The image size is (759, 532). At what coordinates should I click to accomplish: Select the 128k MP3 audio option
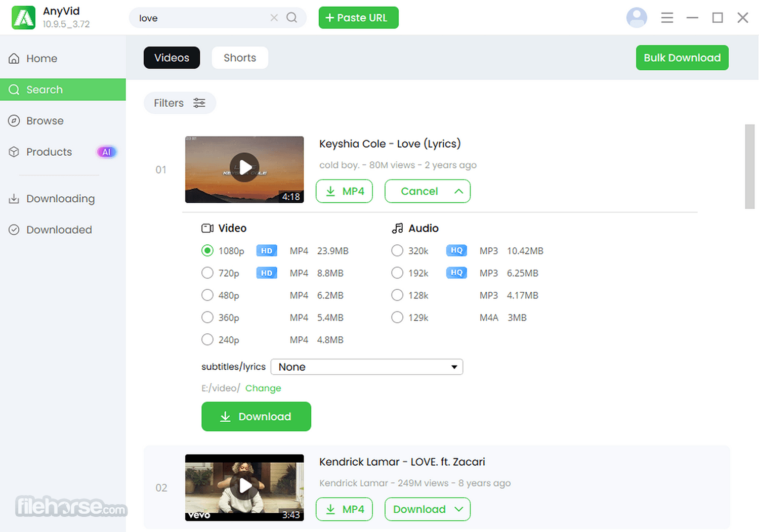coord(397,295)
